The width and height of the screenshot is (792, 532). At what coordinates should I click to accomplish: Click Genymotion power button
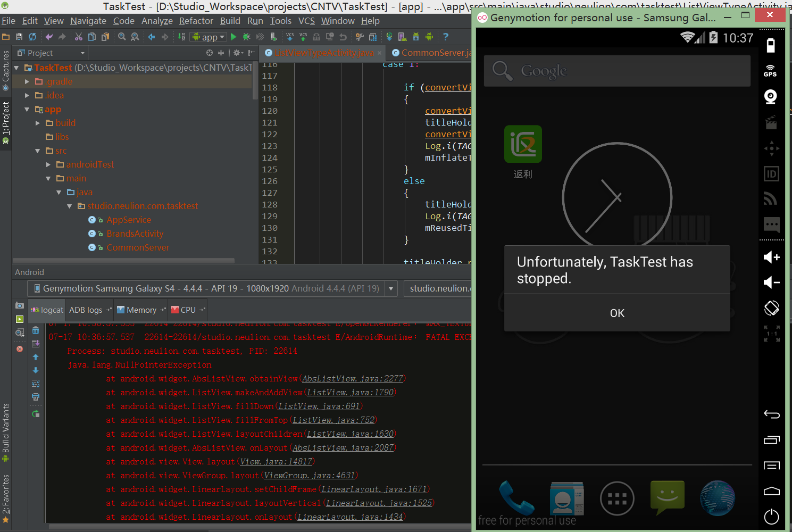[x=771, y=517]
